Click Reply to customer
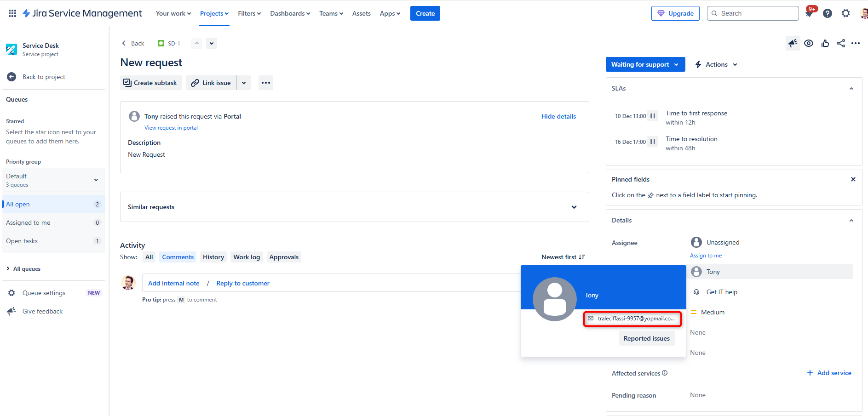Screen dimensions: 868x416 243,283
